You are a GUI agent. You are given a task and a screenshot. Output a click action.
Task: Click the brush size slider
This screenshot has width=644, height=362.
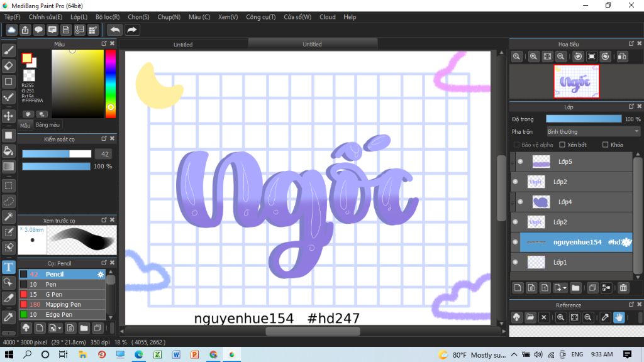tap(57, 154)
